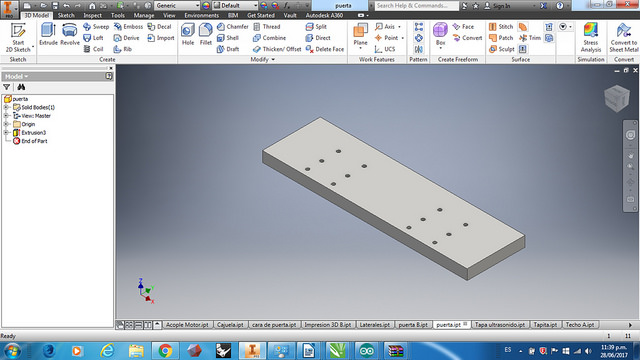The image size is (640, 360).
Task: Select the Patch surface tool
Action: [x=501, y=38]
